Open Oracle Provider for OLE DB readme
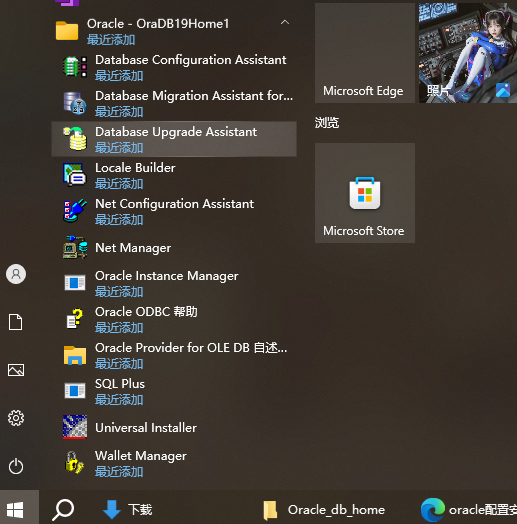This screenshot has width=517, height=524. (174, 355)
